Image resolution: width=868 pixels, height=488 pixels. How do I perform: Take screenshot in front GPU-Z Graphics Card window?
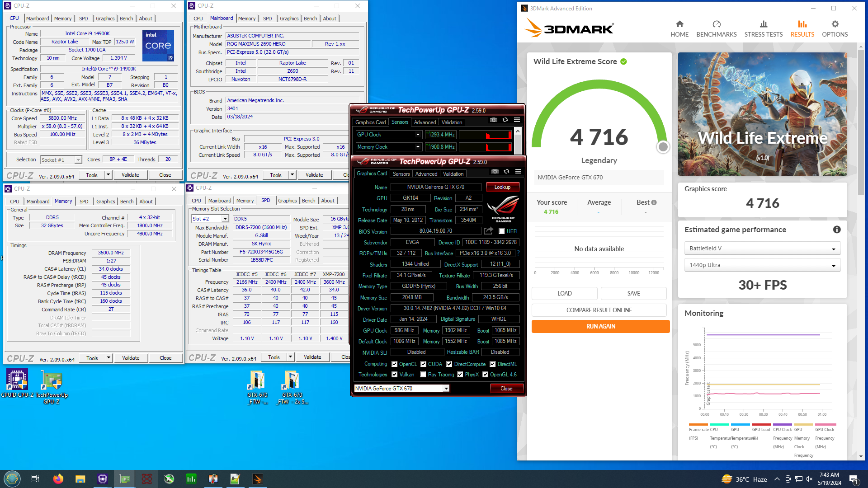(495, 172)
